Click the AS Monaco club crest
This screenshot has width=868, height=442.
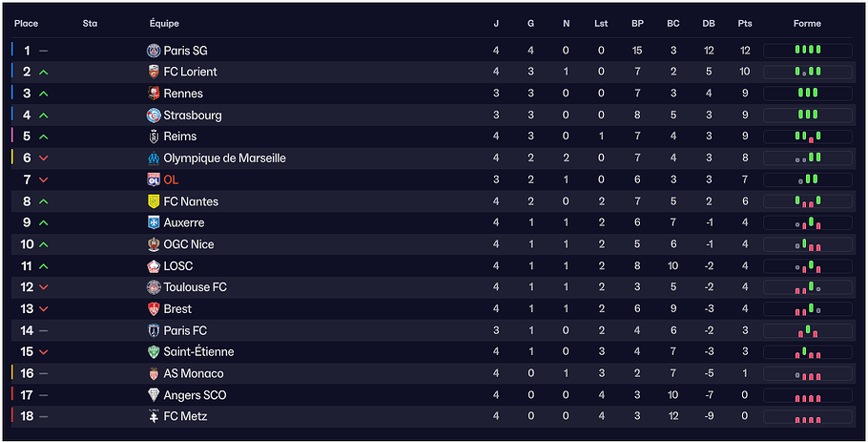(154, 373)
